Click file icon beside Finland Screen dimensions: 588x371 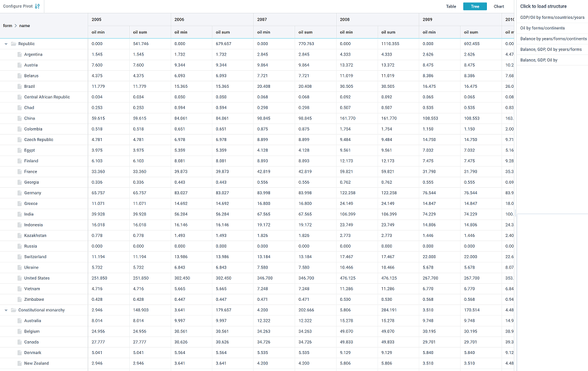coord(19,161)
